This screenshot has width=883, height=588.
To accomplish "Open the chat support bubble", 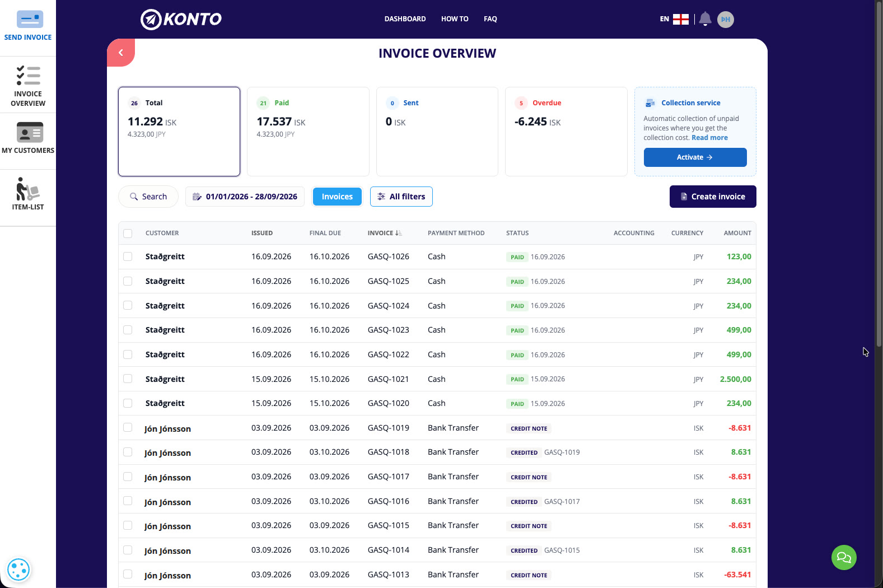I will point(844,558).
